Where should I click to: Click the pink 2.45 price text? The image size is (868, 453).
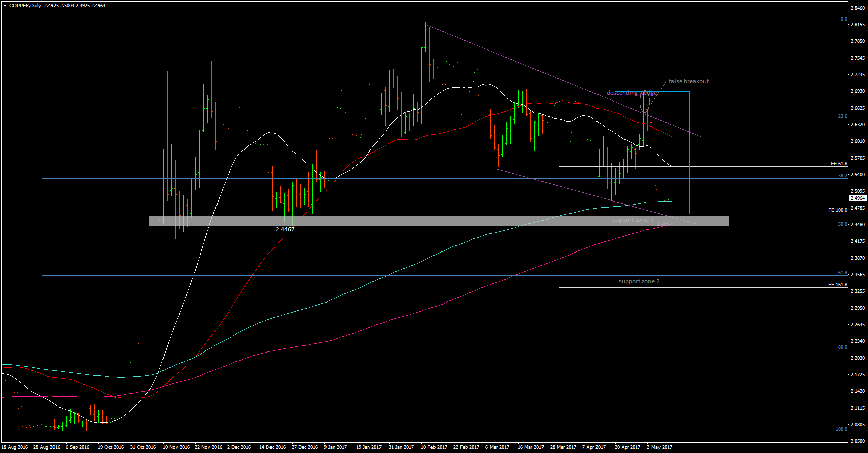(x=662, y=224)
